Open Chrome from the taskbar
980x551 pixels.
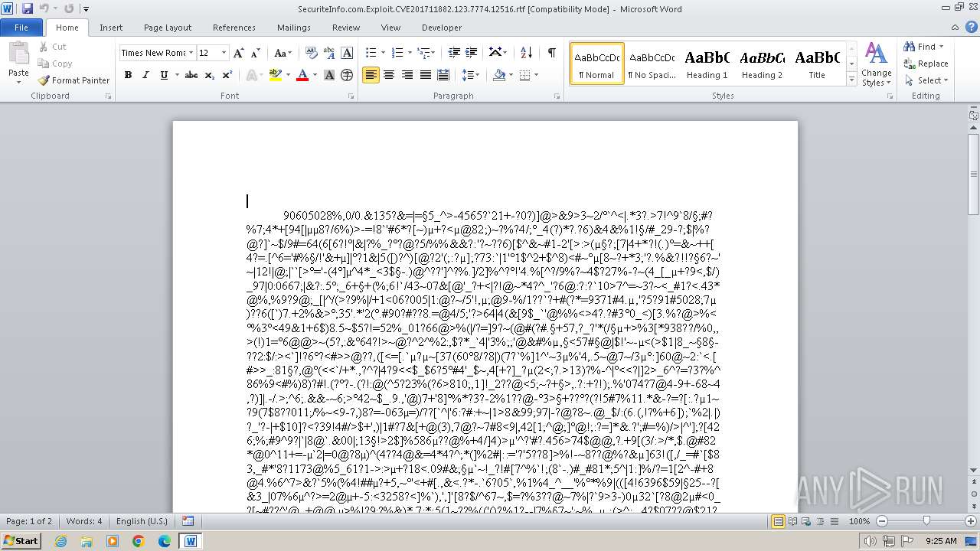[138, 541]
